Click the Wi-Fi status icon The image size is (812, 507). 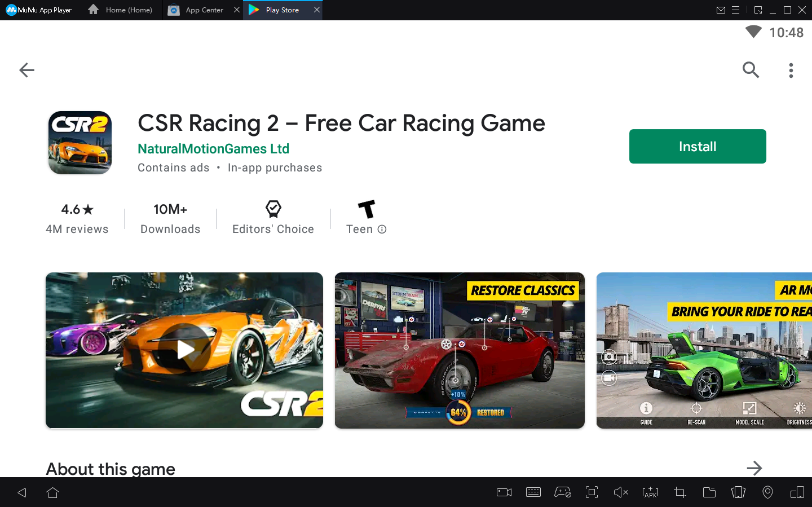753,32
